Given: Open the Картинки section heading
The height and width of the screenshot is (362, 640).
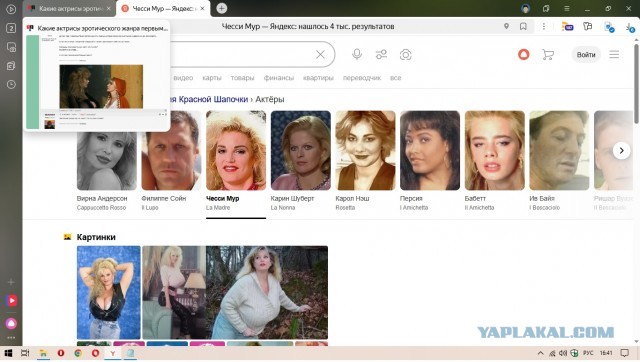Looking at the screenshot, I should pos(96,237).
